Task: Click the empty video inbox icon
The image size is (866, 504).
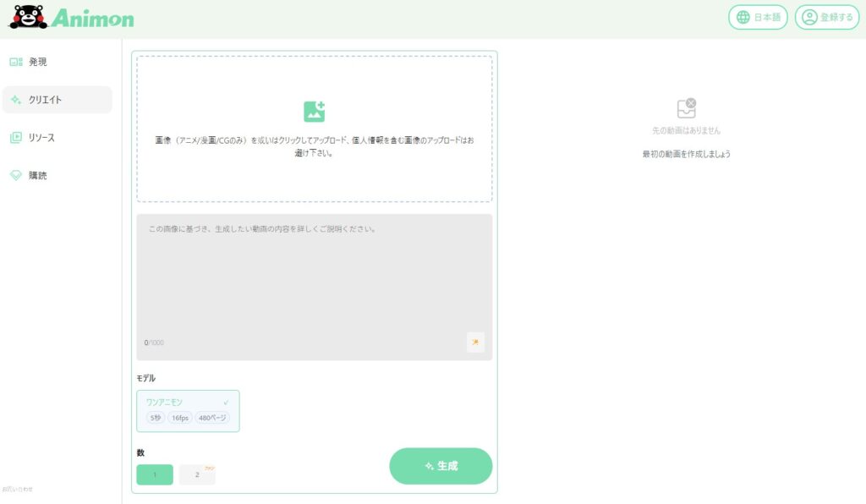Action: [x=686, y=108]
